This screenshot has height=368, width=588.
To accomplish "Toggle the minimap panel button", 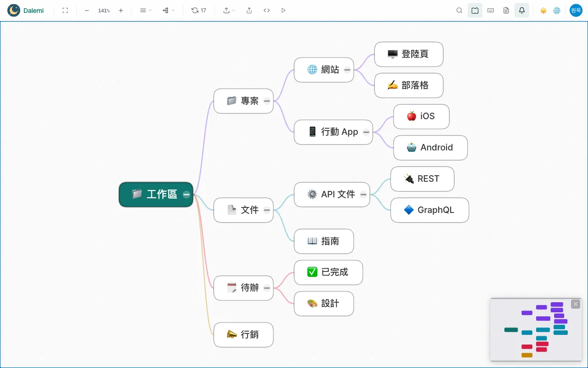I will point(475,10).
